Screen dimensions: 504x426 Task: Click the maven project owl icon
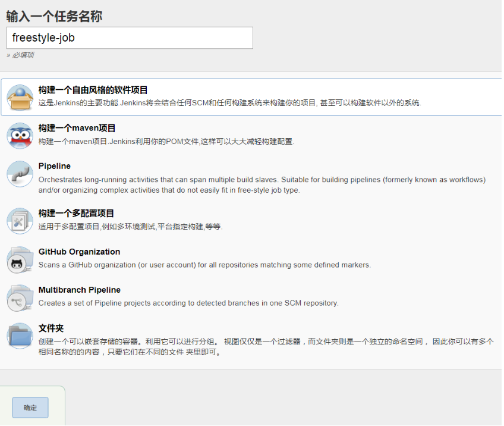20,136
